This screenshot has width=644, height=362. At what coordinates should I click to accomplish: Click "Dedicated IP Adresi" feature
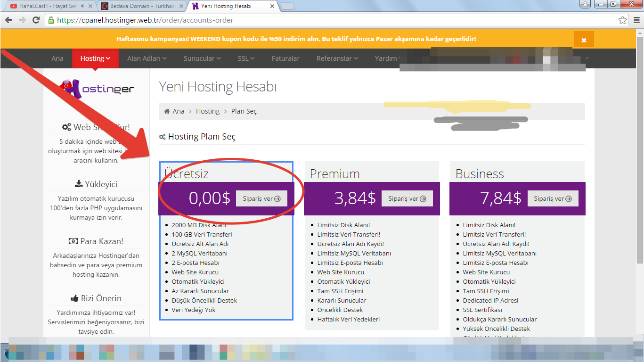click(490, 300)
